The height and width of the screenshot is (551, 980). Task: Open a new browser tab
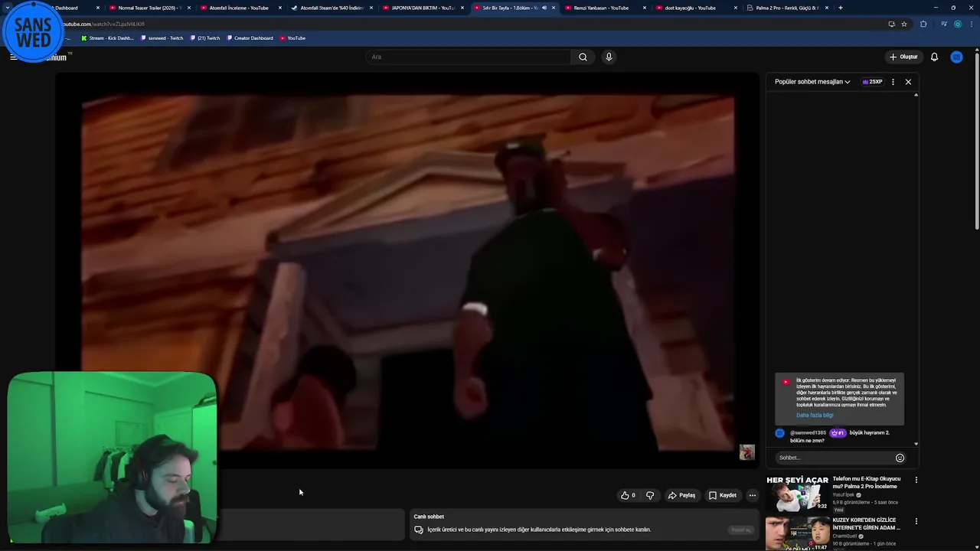point(841,8)
